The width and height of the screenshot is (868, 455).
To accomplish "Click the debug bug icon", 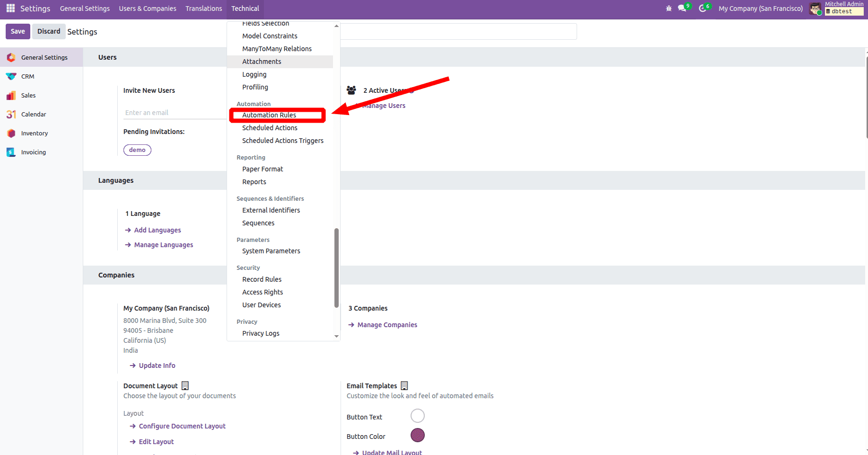I will coord(668,9).
